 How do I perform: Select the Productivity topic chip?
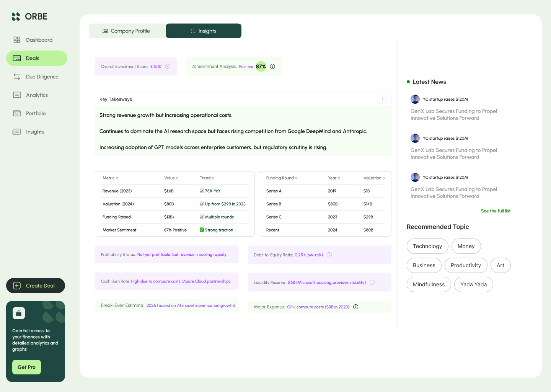[466, 265]
